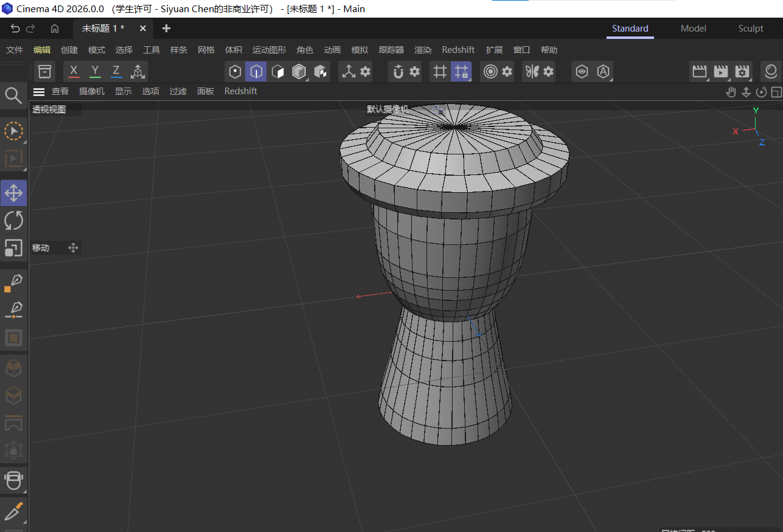Select the spline Pen tool

(x=13, y=280)
